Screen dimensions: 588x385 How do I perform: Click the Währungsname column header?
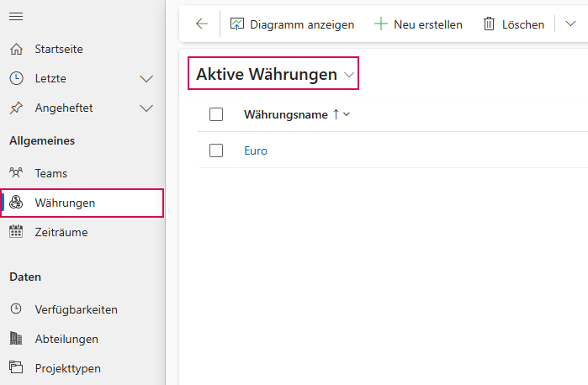pos(286,114)
